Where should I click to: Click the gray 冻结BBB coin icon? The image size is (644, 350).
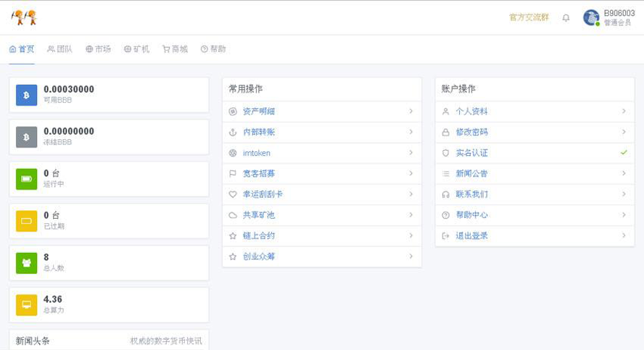[26, 137]
